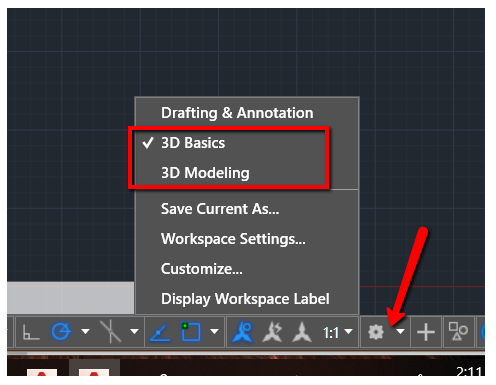This screenshot has width=496, height=385.
Task: Select the Drafting & Annotation workspace
Action: click(247, 113)
